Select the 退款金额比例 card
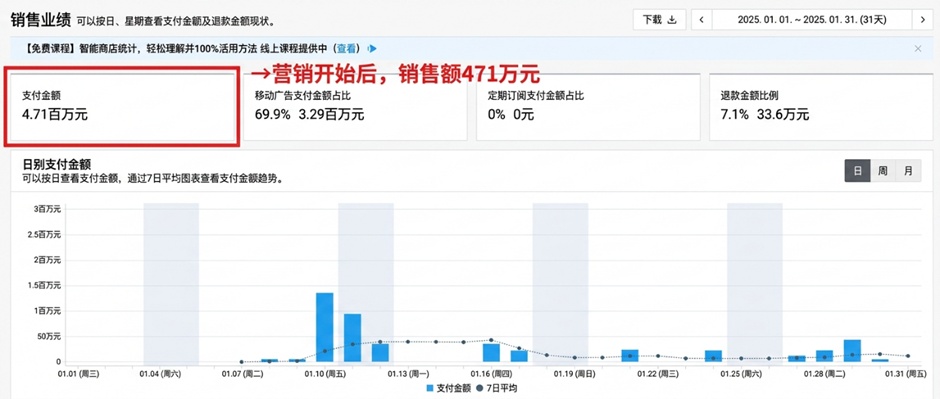Screen dimensions: 940x399 click(x=821, y=107)
